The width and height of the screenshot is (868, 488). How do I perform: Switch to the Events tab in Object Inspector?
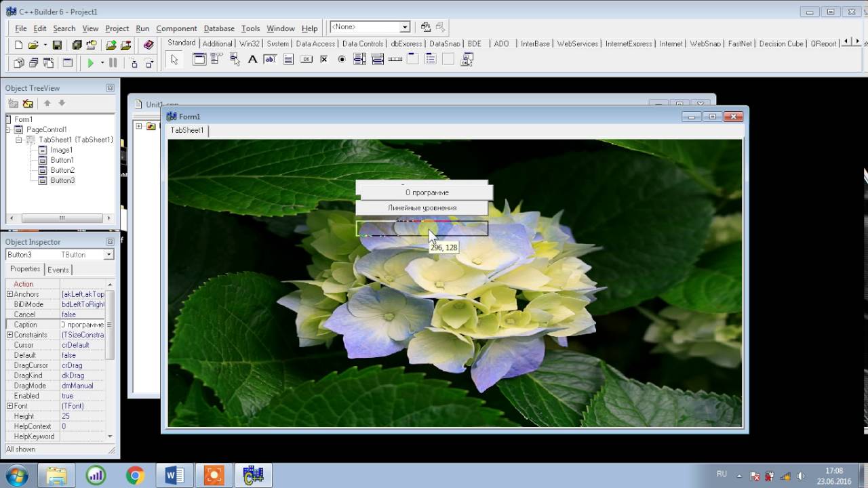(x=58, y=270)
